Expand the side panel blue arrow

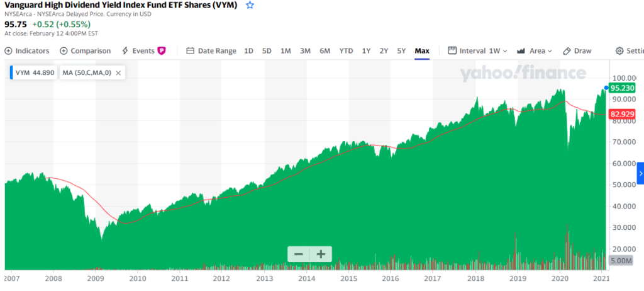[x=640, y=173]
